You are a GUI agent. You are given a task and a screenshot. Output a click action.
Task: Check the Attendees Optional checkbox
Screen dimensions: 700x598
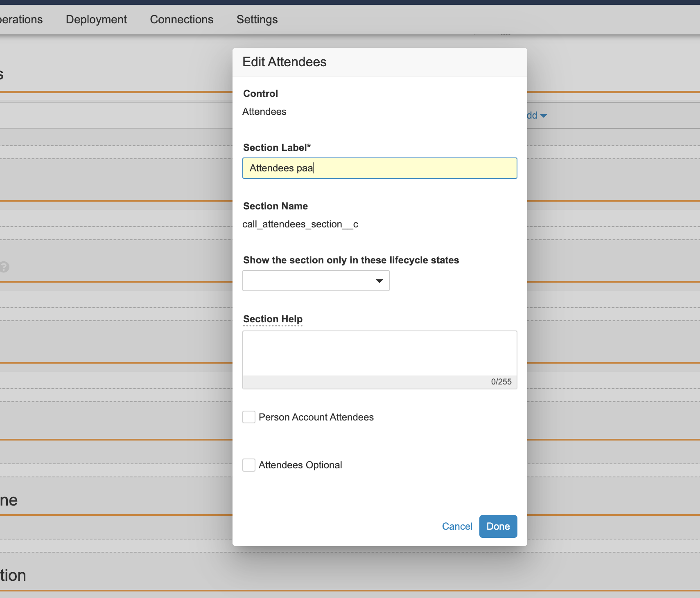[x=249, y=465]
